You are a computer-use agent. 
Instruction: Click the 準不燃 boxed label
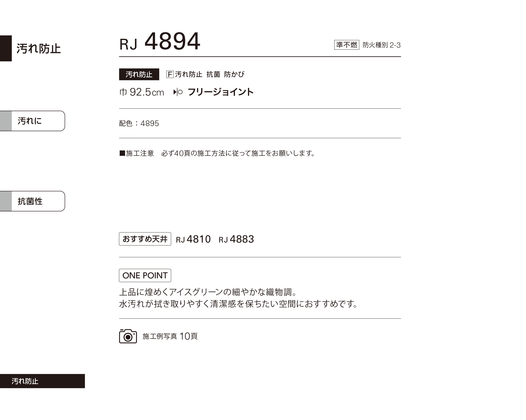(x=346, y=45)
